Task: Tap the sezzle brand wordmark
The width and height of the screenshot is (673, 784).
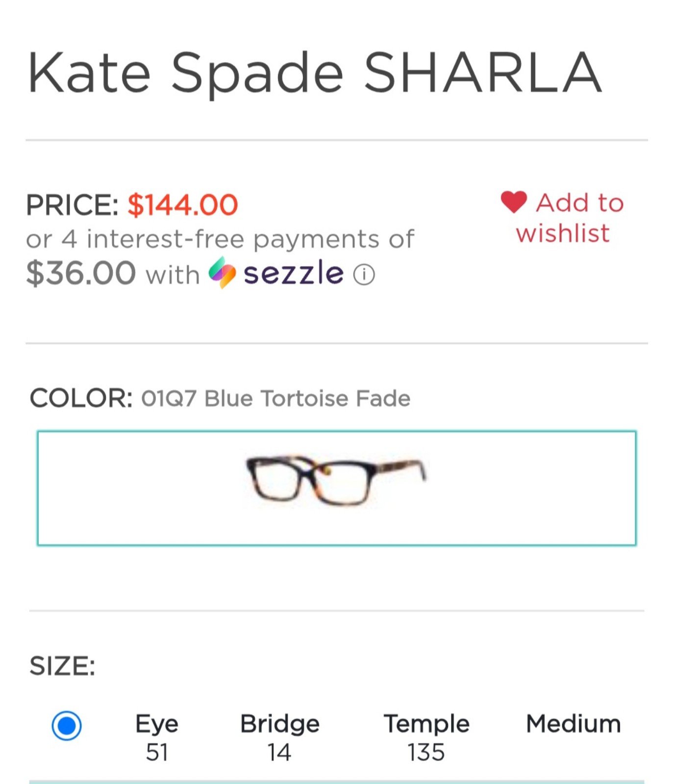Action: [294, 272]
